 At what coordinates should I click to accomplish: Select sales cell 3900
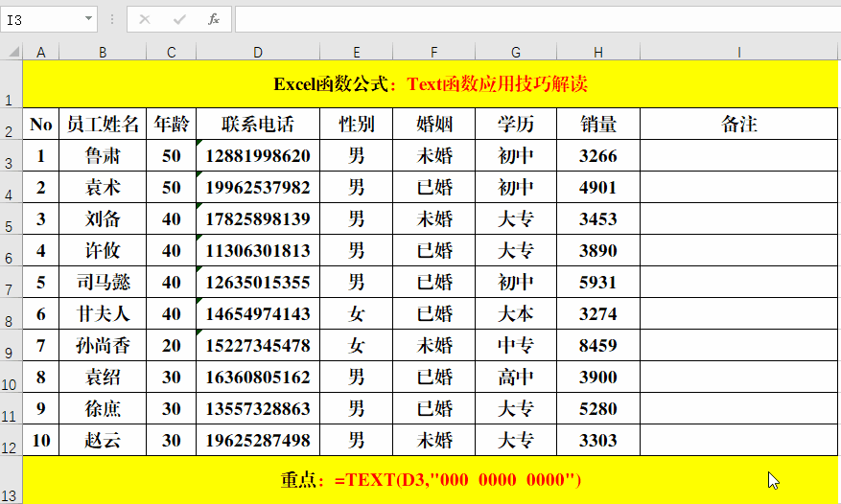coord(598,377)
